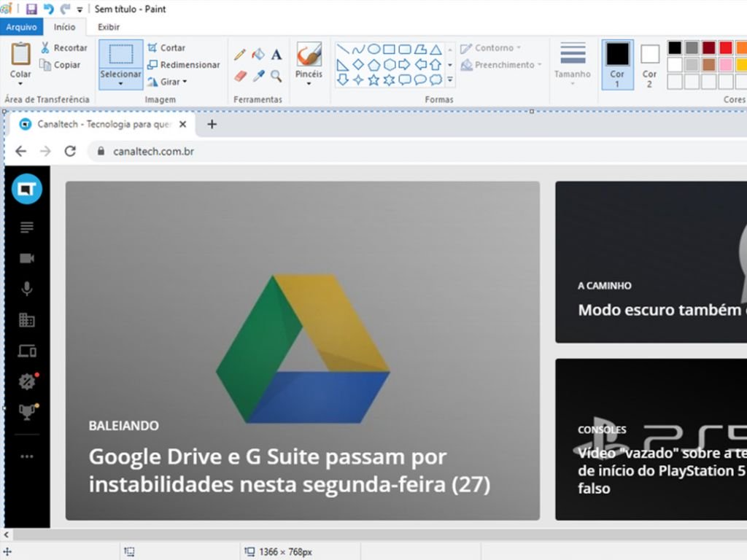Click horizontal scrollbar left arrow
The width and height of the screenshot is (747, 560).
point(6,534)
